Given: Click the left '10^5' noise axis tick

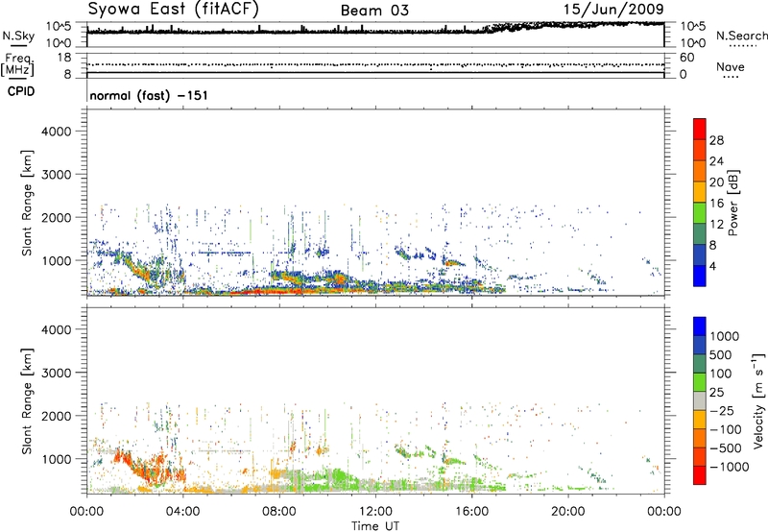Looking at the screenshot, I should click(x=59, y=26).
